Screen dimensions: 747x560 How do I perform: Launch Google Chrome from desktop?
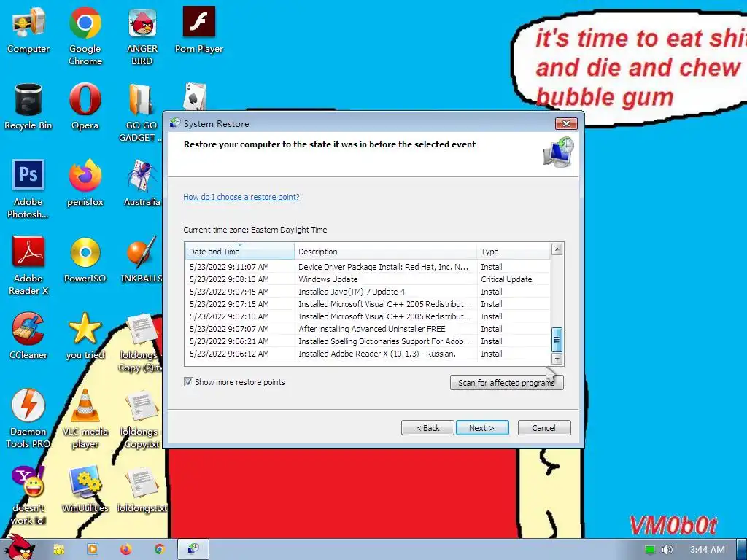(85, 36)
